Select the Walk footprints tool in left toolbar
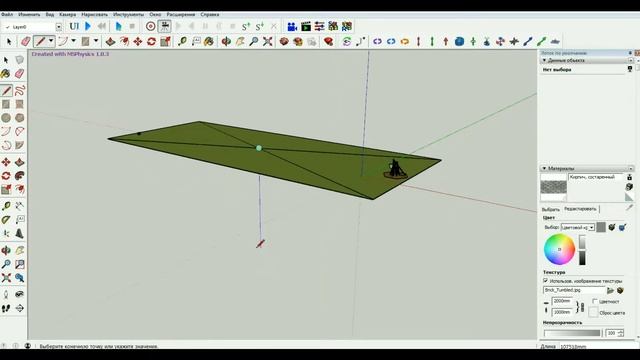Image resolution: width=640 pixels, height=360 pixels. coord(6,309)
